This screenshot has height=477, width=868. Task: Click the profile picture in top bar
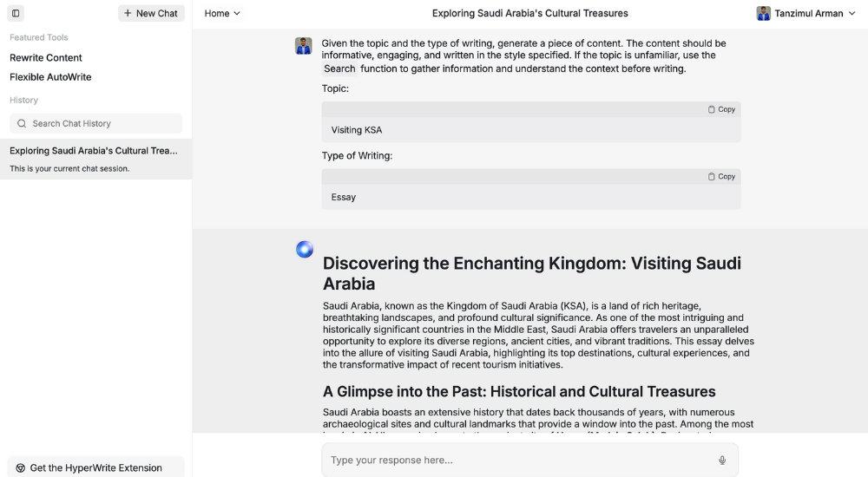[x=764, y=13]
